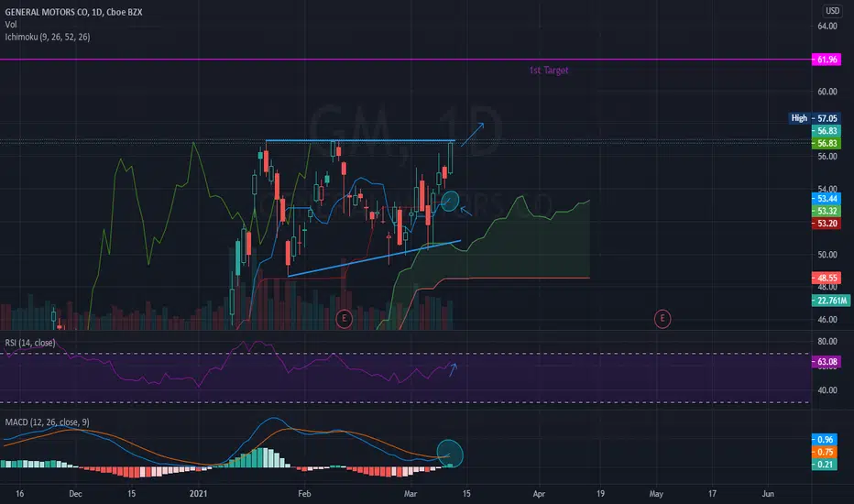The image size is (854, 504).
Task: Click the 2021 date on time axis
Action: tap(198, 494)
